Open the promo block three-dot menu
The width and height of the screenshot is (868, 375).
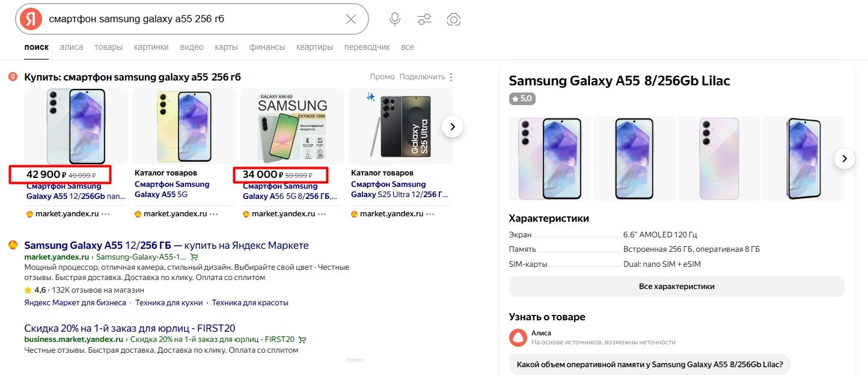click(x=451, y=77)
